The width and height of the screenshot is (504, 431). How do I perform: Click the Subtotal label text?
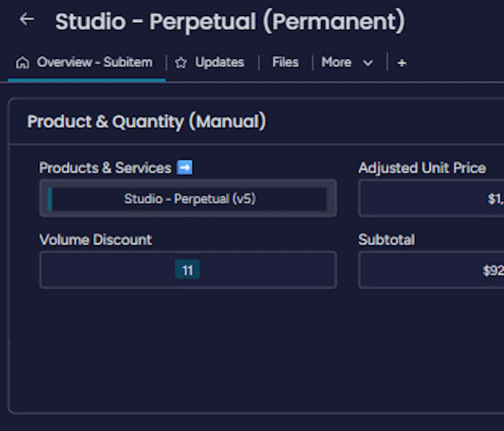[x=387, y=239]
